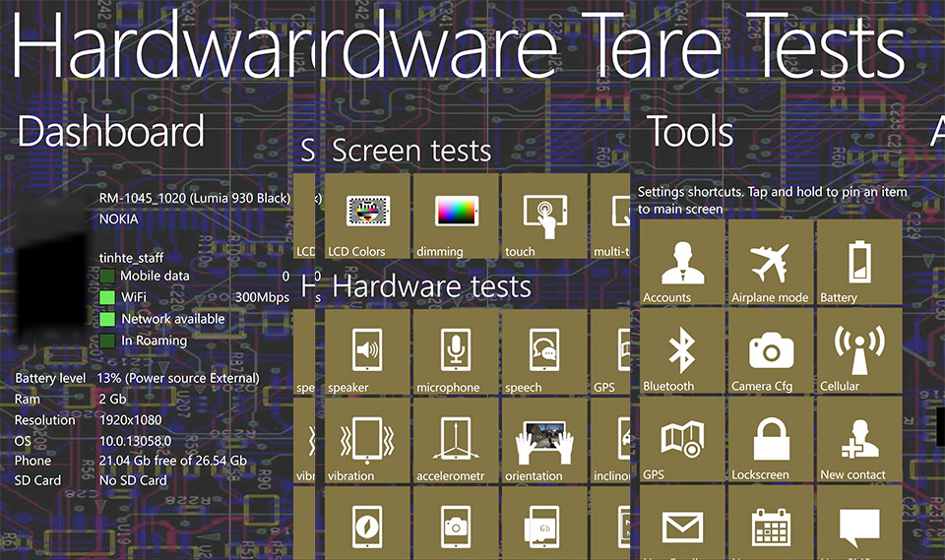Open Airplane mode settings shortcut
The height and width of the screenshot is (560, 945).
pos(771,262)
